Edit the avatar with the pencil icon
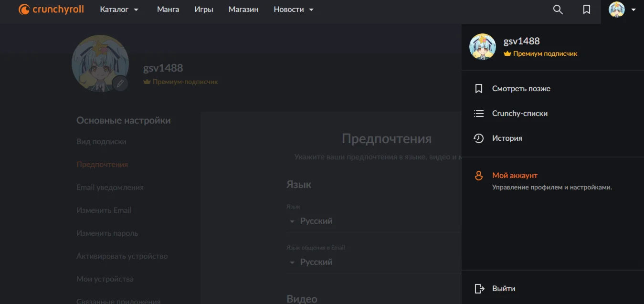The height and width of the screenshot is (304, 644). coord(120,84)
